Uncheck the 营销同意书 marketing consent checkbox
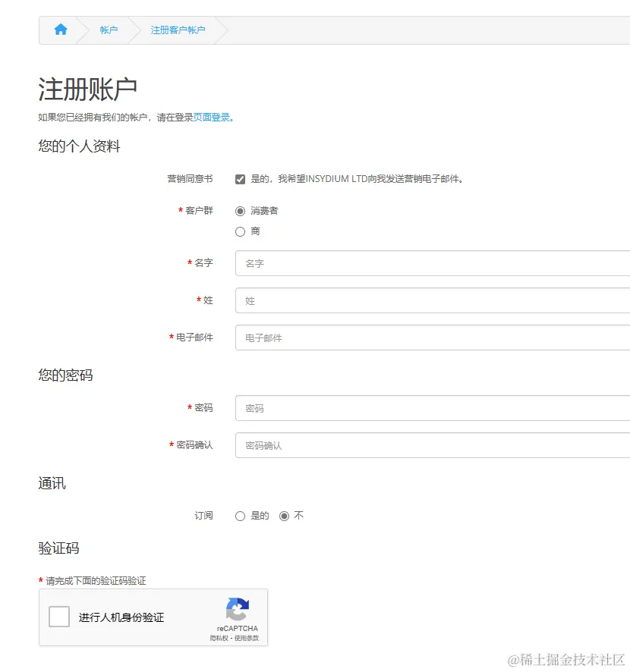Screen dimensions: 630x672 pos(240,179)
